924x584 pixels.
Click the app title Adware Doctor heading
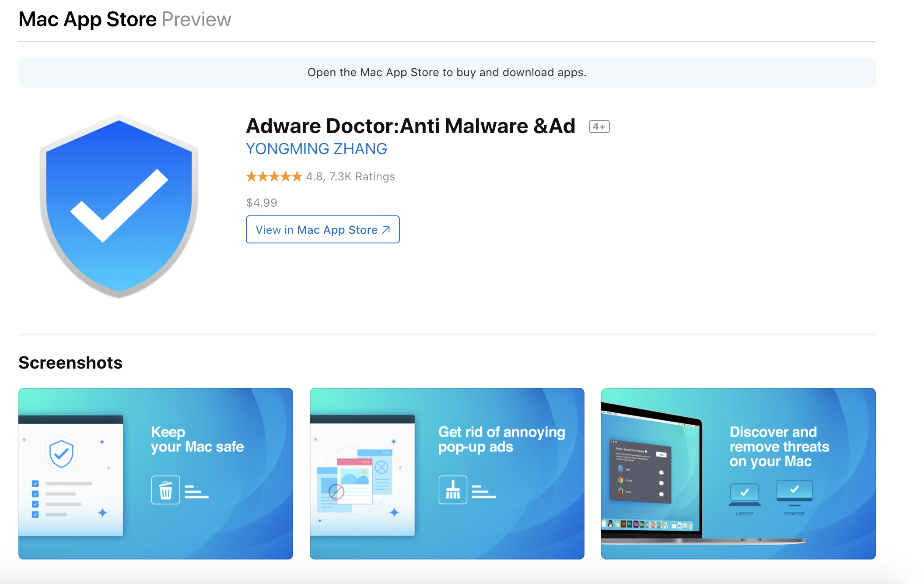[x=410, y=126]
